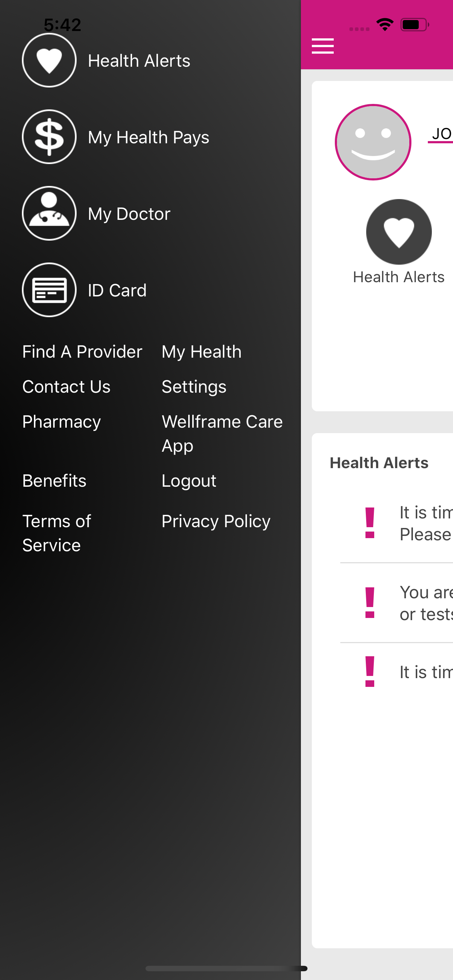Go to Contact Us
453x980 pixels.
coord(66,386)
